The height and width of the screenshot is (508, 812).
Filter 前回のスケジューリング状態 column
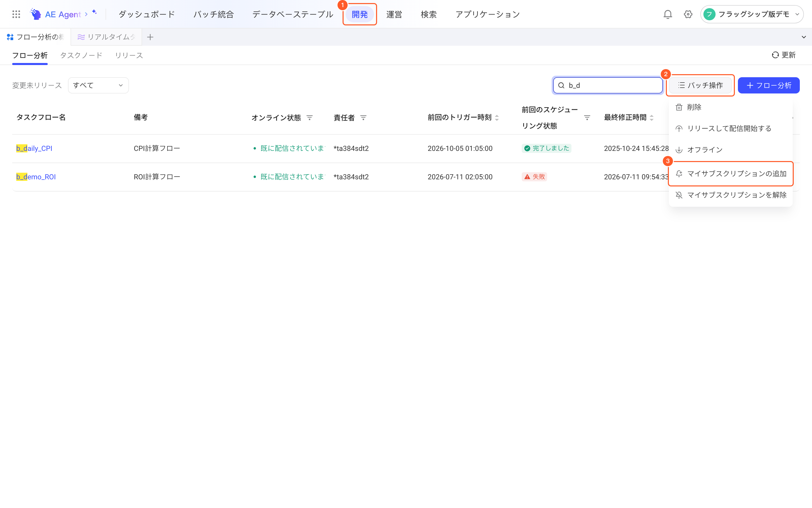point(587,118)
